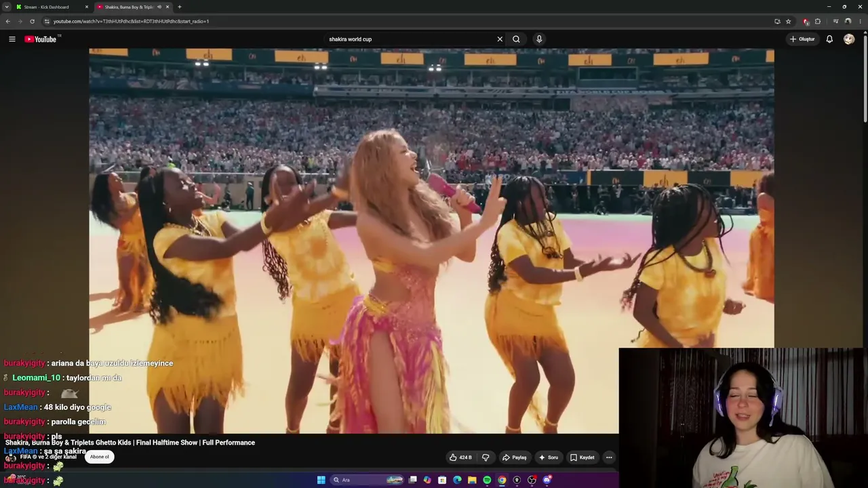
Task: Install app icon in the address bar
Action: (x=777, y=21)
